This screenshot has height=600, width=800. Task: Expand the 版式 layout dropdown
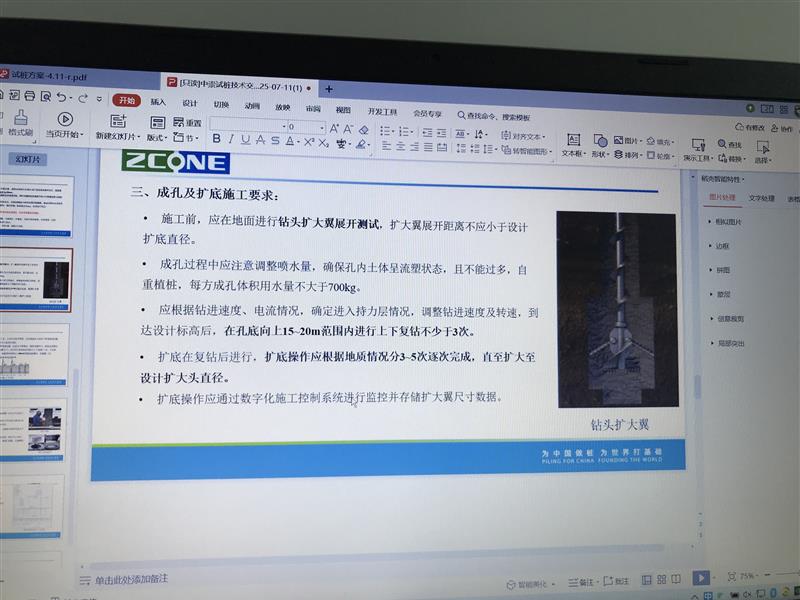[x=157, y=137]
